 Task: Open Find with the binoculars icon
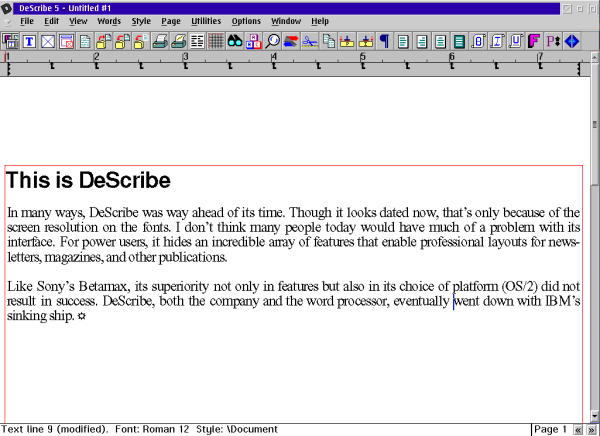235,41
